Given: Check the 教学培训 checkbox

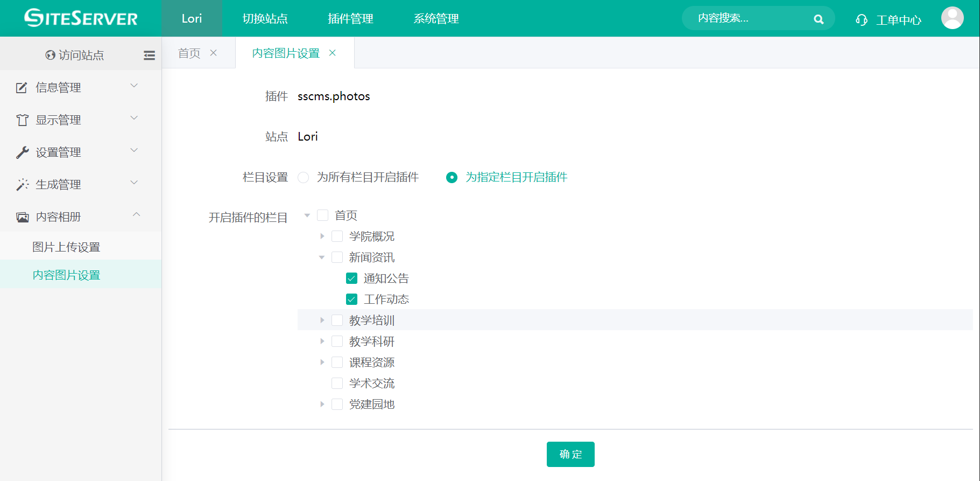Looking at the screenshot, I should coord(337,320).
